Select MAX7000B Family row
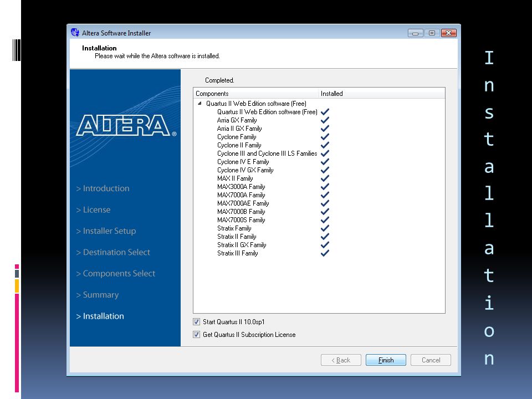Image resolution: width=532 pixels, height=399 pixels. [241, 212]
